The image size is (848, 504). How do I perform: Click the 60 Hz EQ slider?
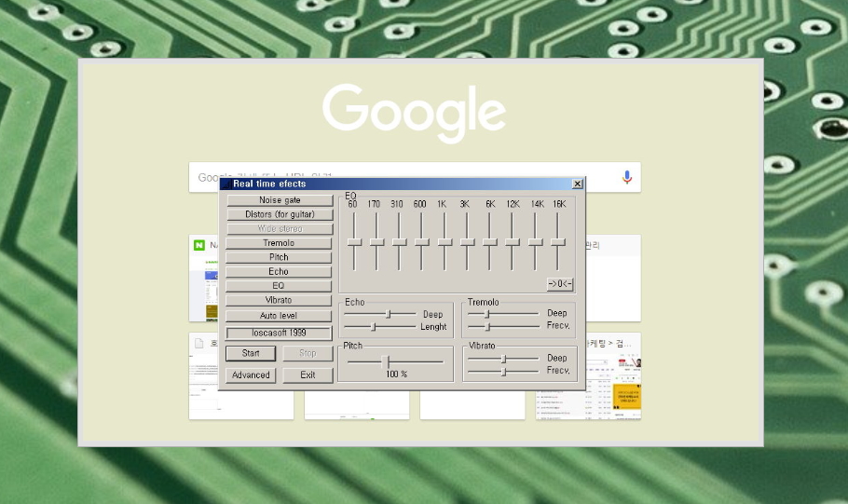click(354, 241)
